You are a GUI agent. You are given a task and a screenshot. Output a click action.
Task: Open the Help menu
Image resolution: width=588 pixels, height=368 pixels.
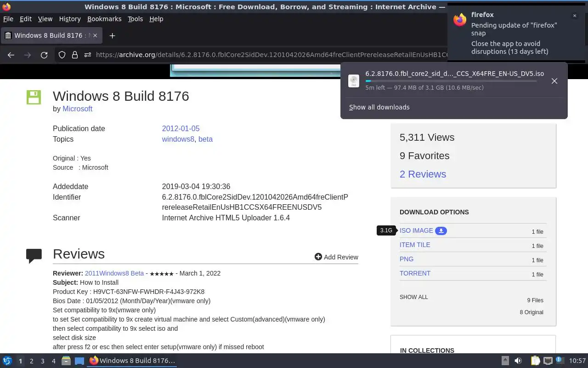tap(156, 19)
